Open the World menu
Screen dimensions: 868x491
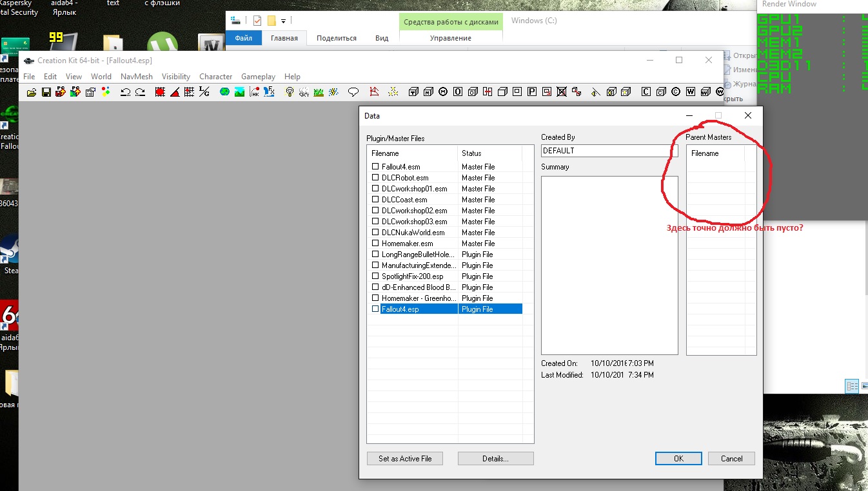[101, 76]
